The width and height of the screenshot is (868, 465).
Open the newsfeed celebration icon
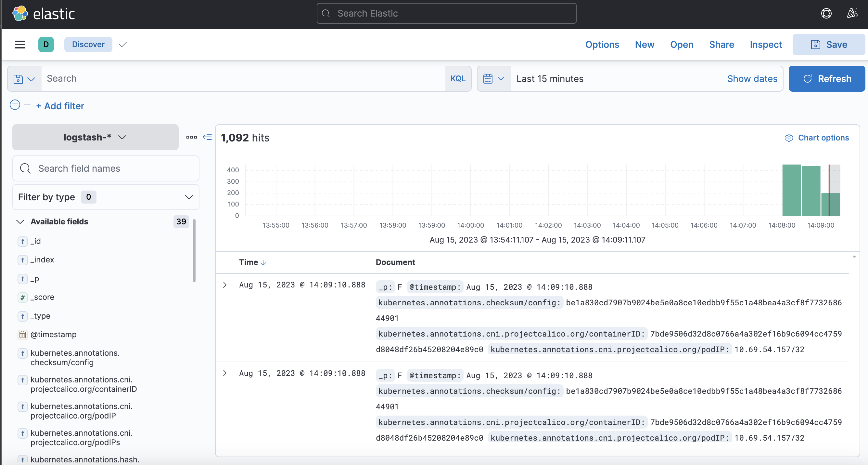[x=852, y=13]
